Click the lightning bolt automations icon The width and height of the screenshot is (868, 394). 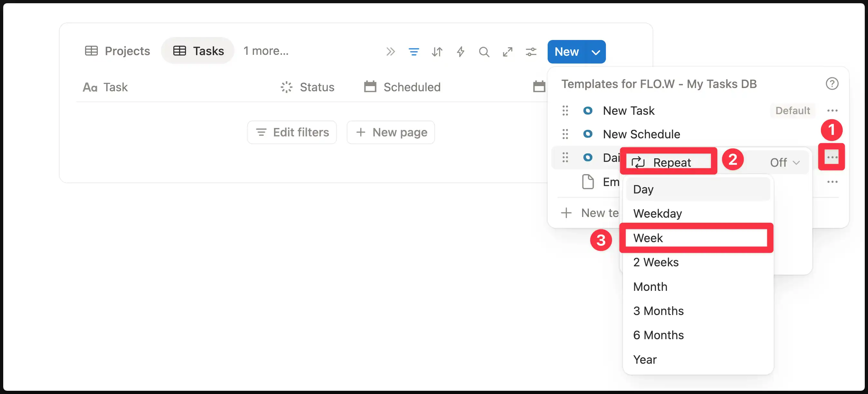pyautogui.click(x=460, y=52)
